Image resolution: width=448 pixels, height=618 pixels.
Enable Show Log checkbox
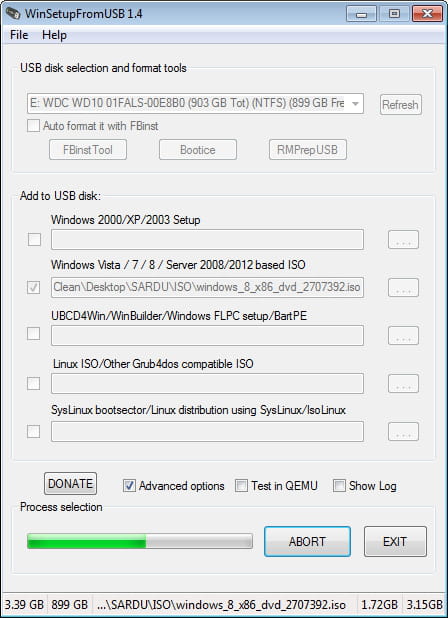pos(339,486)
